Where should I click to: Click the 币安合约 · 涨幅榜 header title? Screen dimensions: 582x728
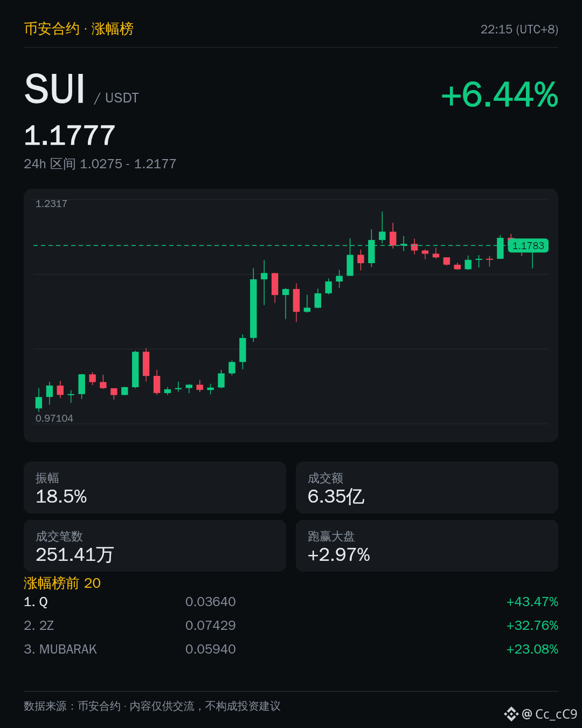[x=79, y=29]
